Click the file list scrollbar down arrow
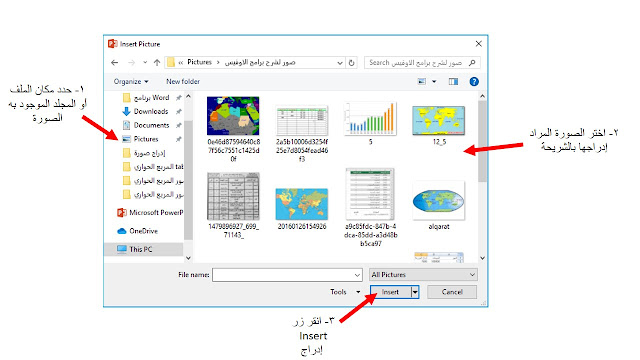640x360 pixels. tap(482, 258)
